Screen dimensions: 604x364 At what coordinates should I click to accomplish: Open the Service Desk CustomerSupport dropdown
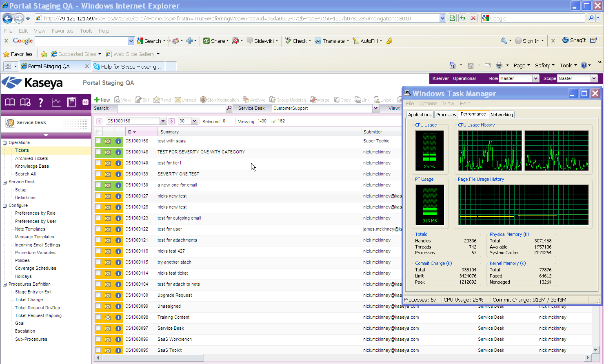[375, 109]
